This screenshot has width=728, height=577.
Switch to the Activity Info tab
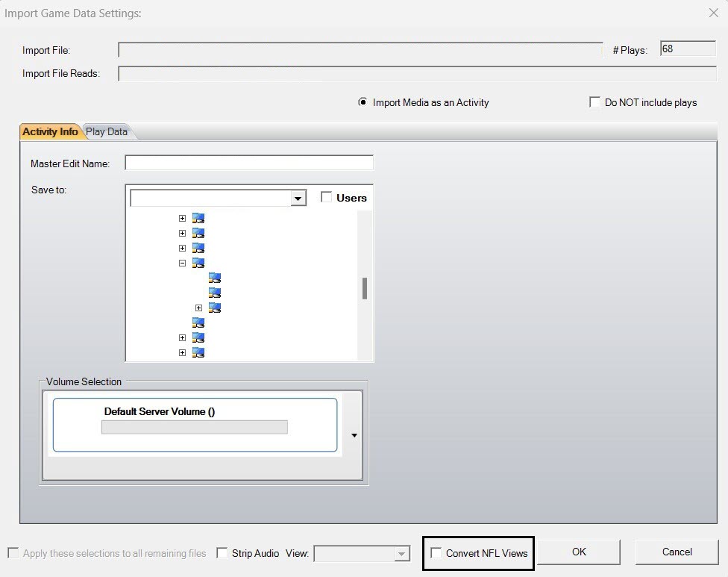(x=50, y=131)
